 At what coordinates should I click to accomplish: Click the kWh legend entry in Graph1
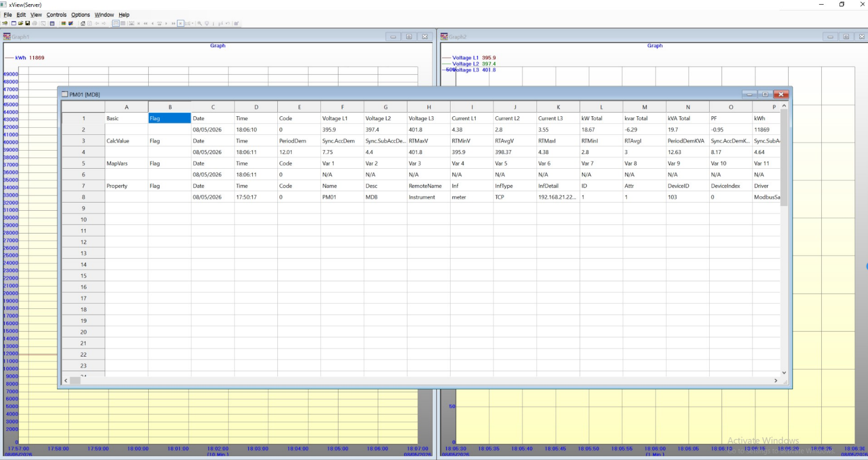(25, 58)
